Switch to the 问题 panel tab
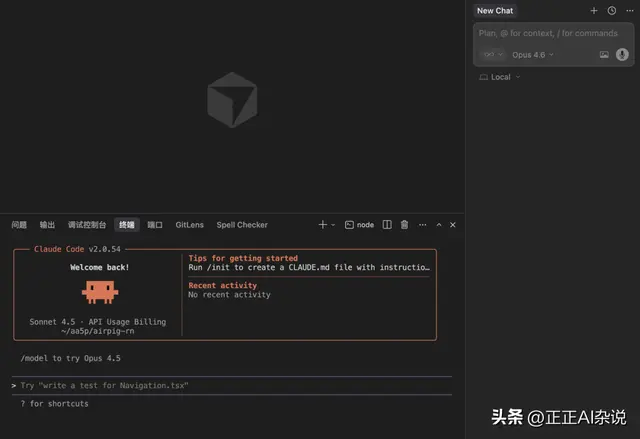640x439 pixels. (19, 225)
